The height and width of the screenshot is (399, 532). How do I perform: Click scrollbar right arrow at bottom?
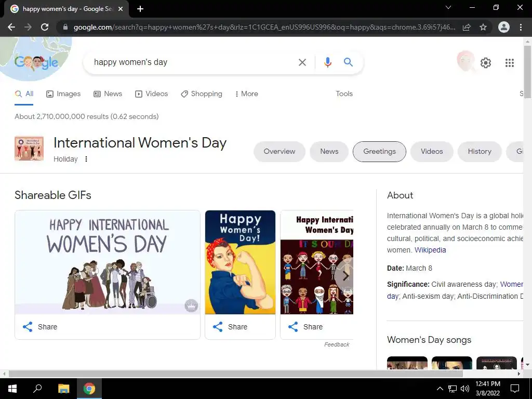click(519, 374)
